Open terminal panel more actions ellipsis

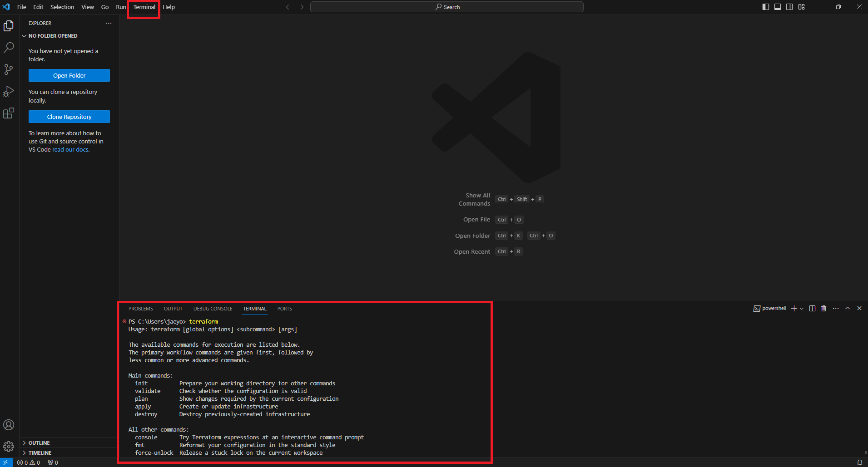836,308
